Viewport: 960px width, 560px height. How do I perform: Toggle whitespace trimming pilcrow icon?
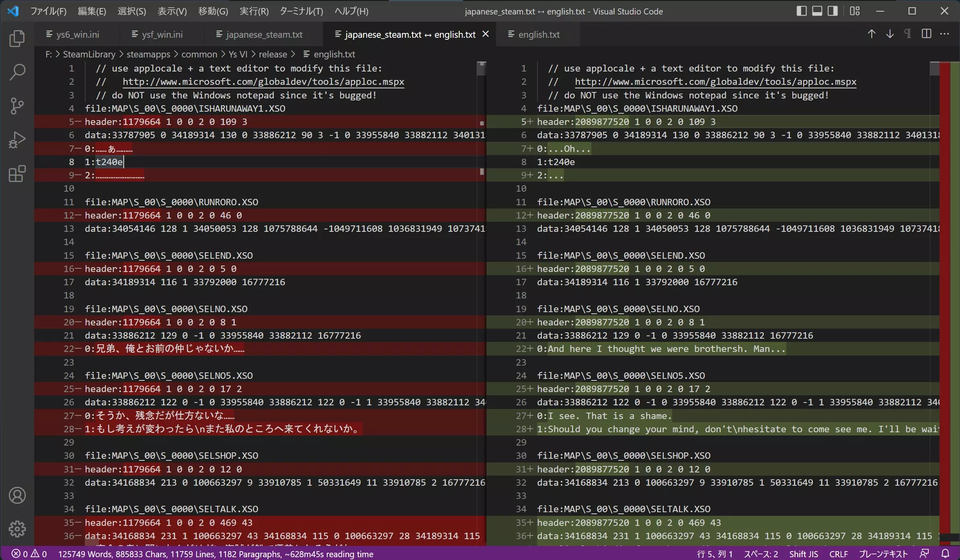(x=908, y=34)
